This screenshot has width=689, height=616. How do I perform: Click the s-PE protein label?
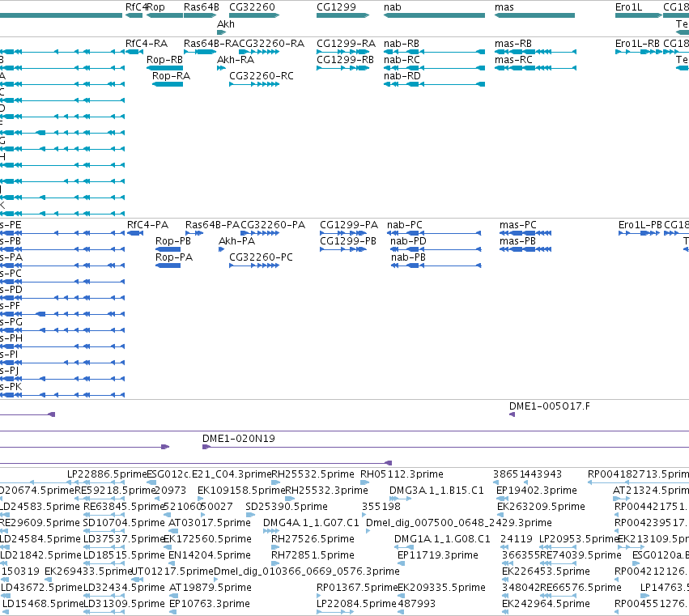11,225
